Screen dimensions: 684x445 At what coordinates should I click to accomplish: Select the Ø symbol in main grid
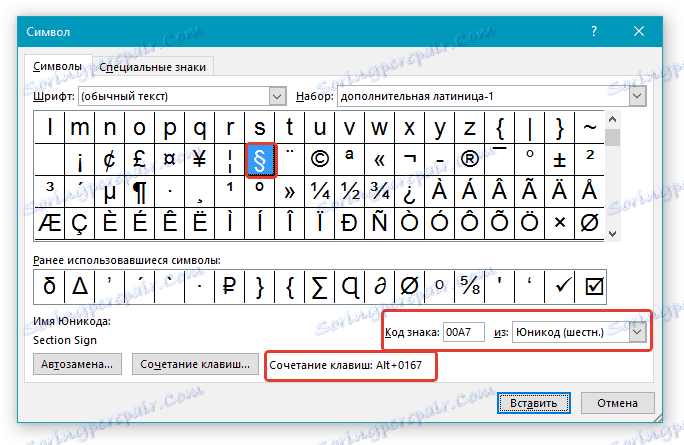tap(589, 223)
